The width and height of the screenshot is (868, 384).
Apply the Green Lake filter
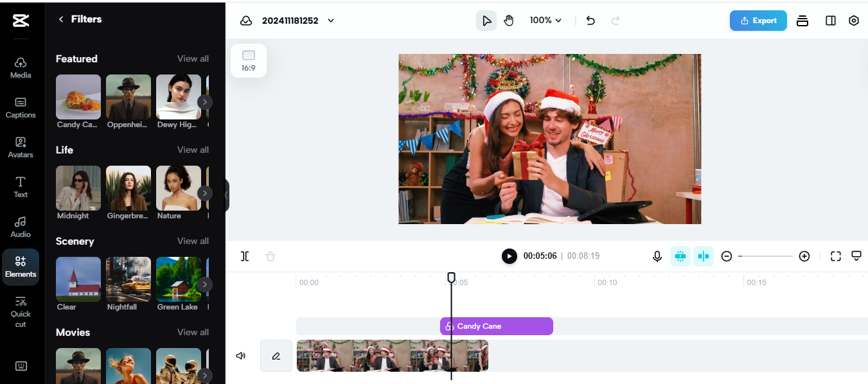179,279
